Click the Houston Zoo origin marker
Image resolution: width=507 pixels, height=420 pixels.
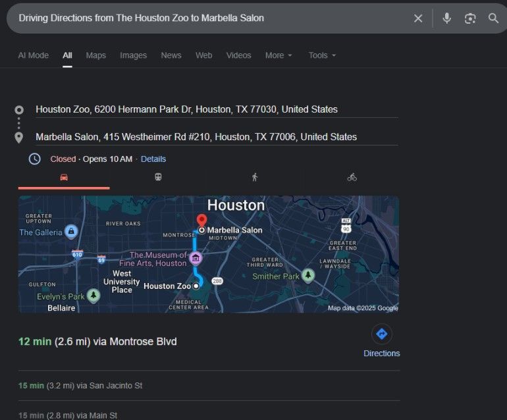click(196, 286)
